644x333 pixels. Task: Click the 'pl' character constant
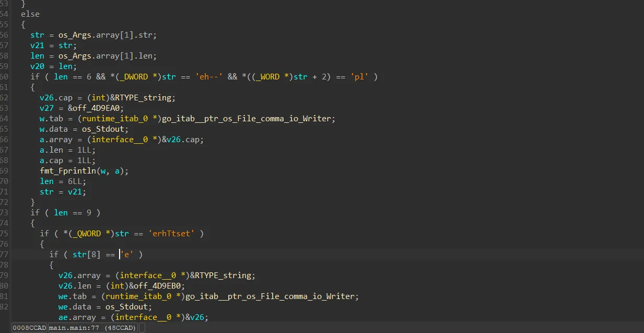(x=359, y=77)
